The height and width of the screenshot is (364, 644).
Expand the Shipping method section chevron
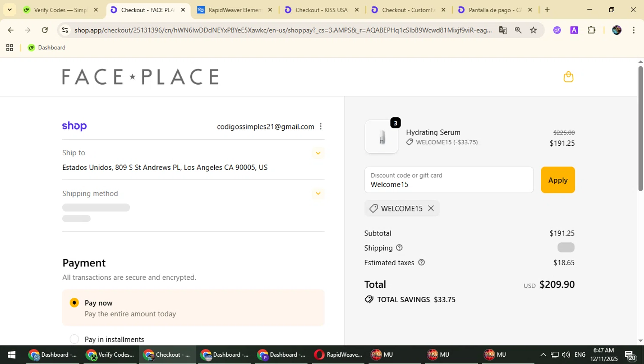point(318,193)
